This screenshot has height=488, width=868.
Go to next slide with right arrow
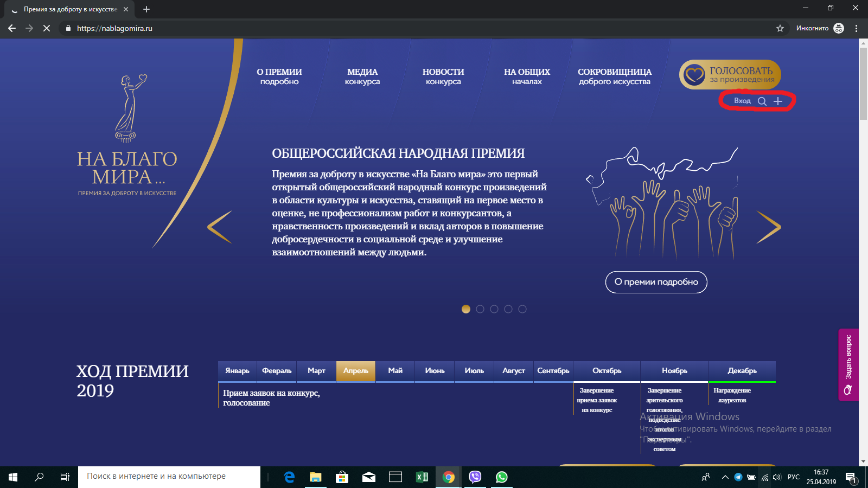pos(769,227)
